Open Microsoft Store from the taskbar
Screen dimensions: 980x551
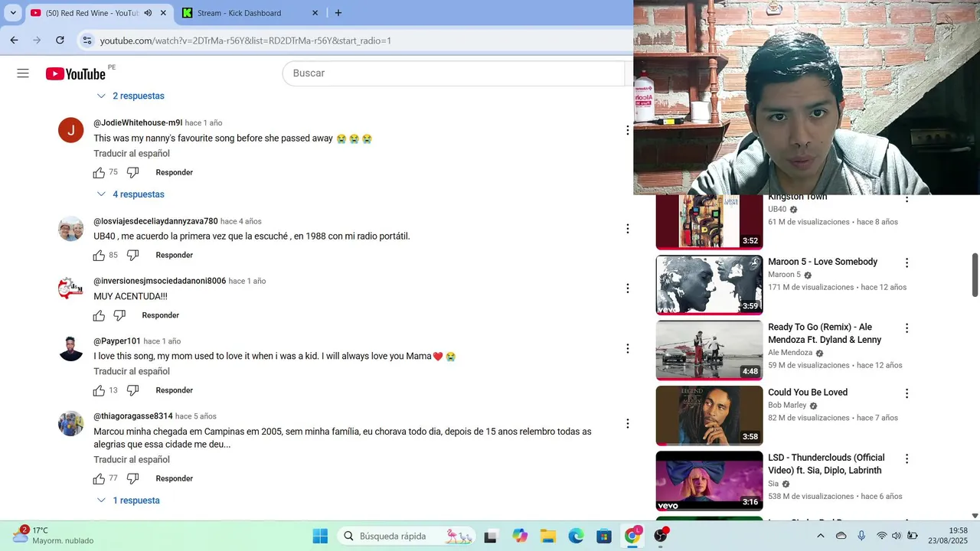coord(604,536)
